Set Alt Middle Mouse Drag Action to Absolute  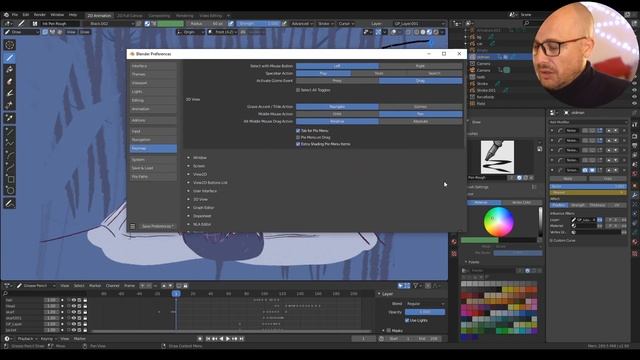[420, 121]
